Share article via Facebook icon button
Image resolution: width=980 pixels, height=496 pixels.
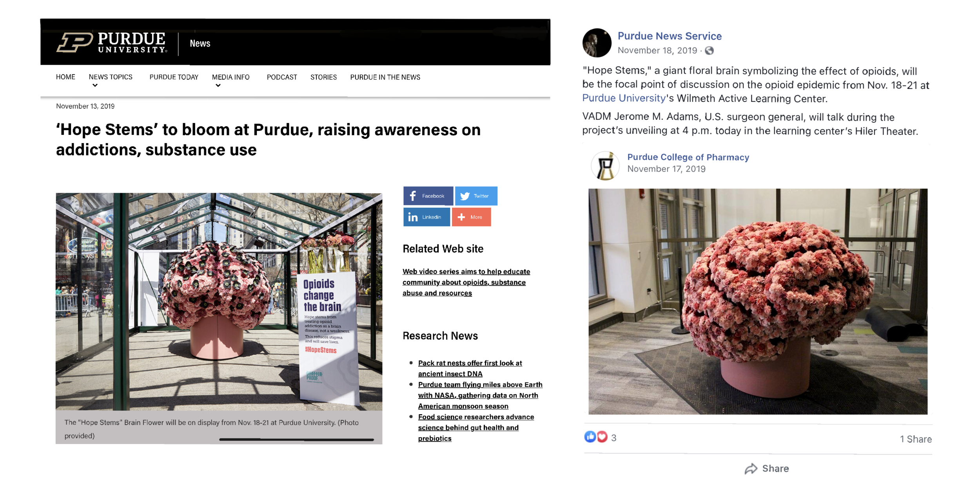(428, 196)
